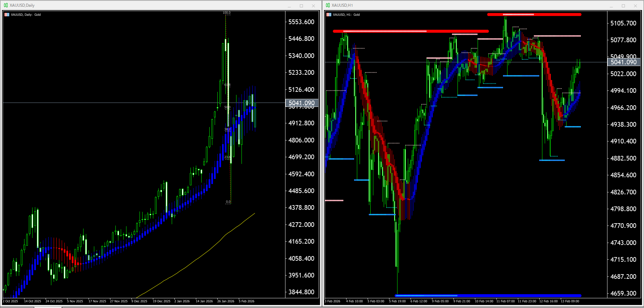Click the flag icon beside XAUUSD, Daily: Gold
Screen dimensions: 644x308
pyautogui.click(x=7, y=15)
